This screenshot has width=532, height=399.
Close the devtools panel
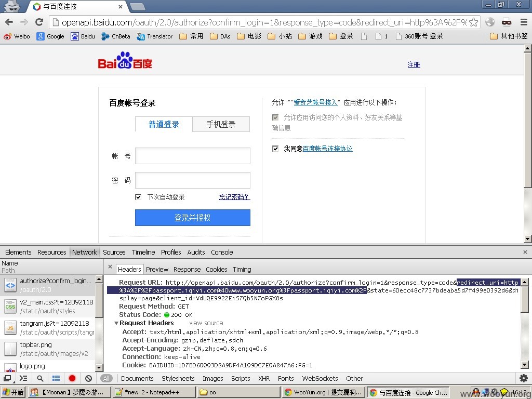click(x=525, y=252)
